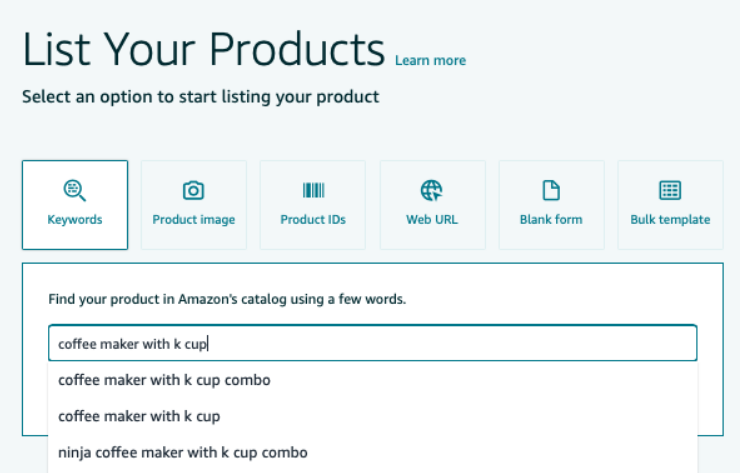Select "ninja coffee maker with k cup combo"
The image size is (740, 473).
tap(183, 452)
